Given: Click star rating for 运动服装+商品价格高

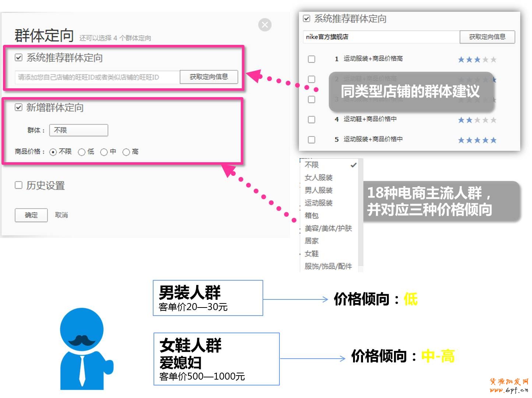Looking at the screenshot, I should (x=477, y=60).
